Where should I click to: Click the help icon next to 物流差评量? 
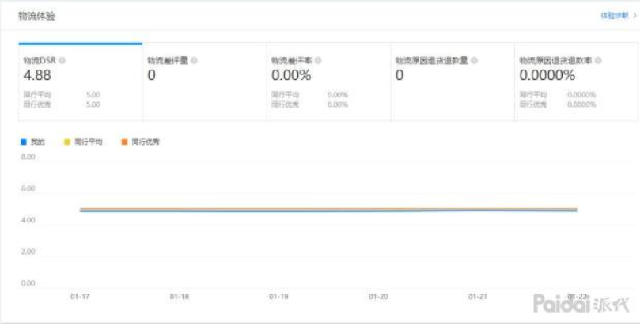coord(194,60)
